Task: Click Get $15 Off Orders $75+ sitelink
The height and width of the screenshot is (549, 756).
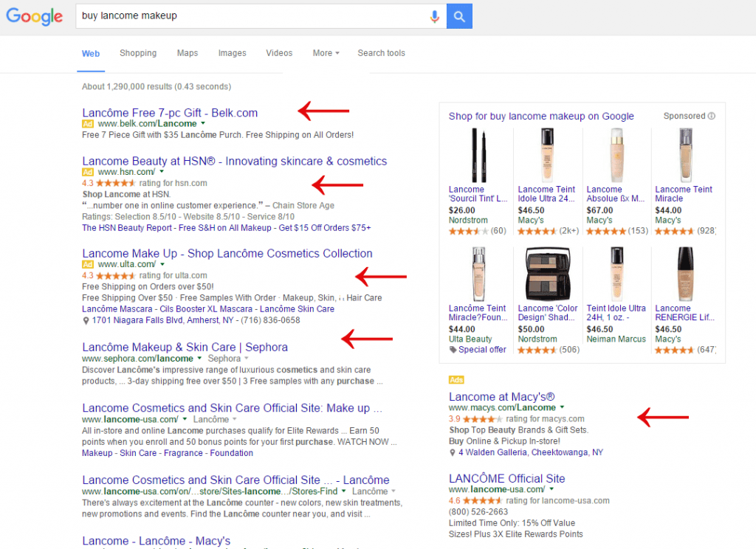Action: [x=325, y=228]
